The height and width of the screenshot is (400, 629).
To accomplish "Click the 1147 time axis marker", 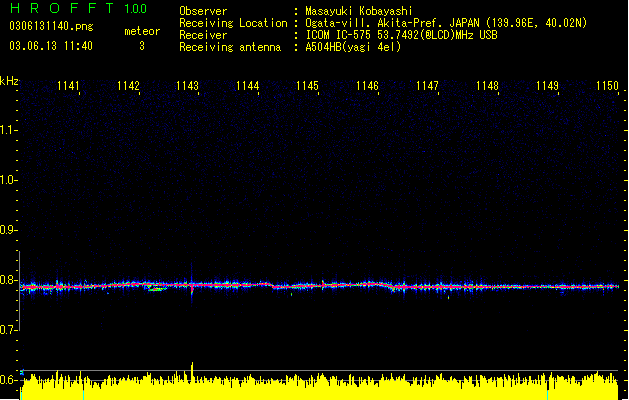I will coord(427,86).
